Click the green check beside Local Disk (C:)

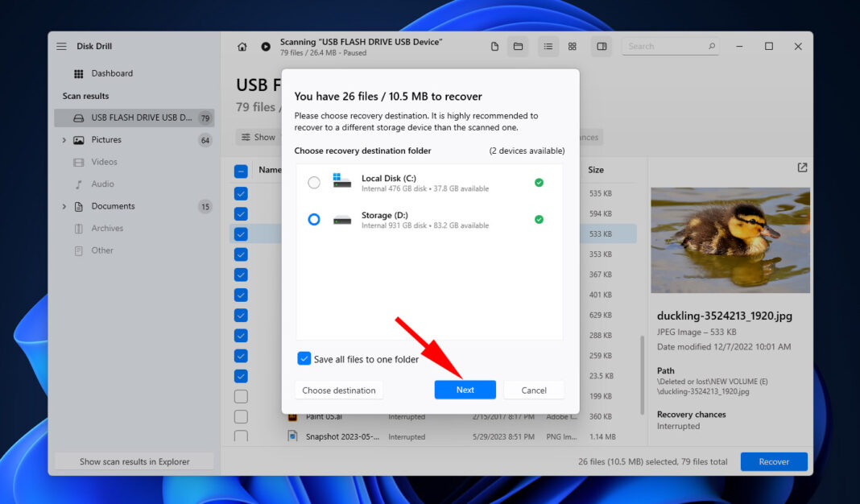coord(539,183)
